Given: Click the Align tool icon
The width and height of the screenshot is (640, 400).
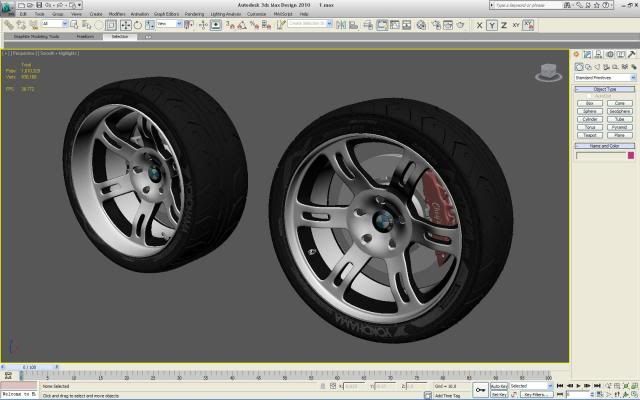Looking at the screenshot, I should [353, 25].
